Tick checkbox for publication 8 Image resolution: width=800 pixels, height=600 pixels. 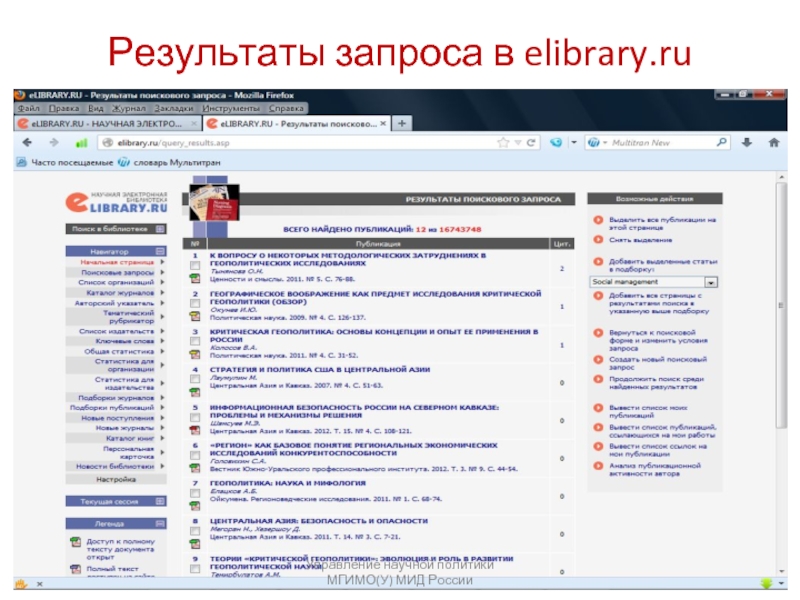tap(195, 531)
